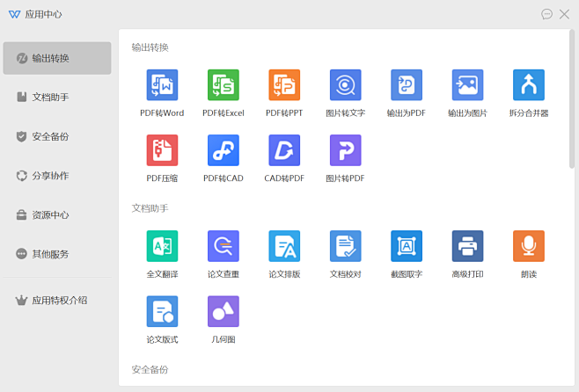Select the PDF转PPT icon

pos(284,85)
